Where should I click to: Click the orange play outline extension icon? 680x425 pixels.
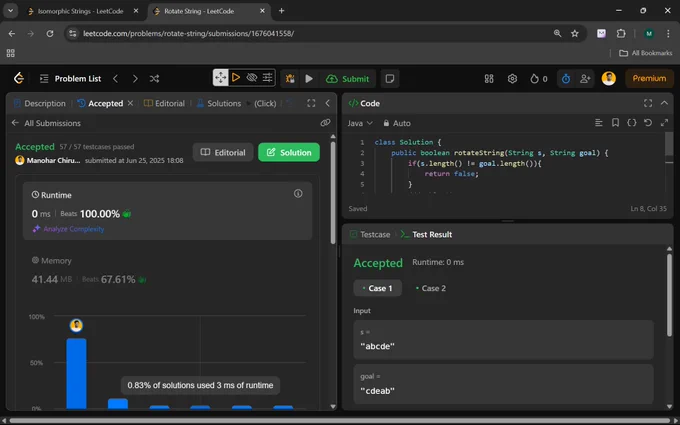(236, 78)
